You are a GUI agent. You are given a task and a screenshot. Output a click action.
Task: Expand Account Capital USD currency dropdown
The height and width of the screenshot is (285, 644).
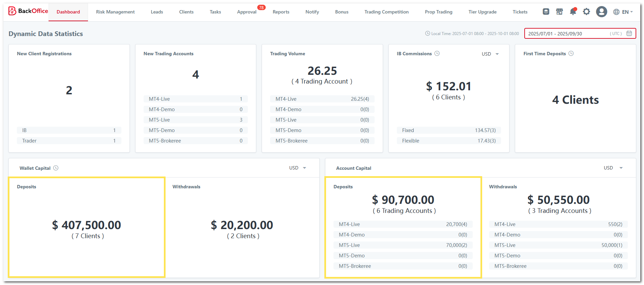click(x=613, y=168)
